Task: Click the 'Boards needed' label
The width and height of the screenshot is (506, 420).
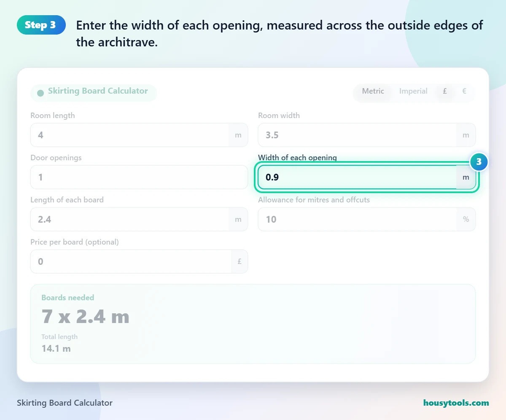Action: click(x=68, y=297)
